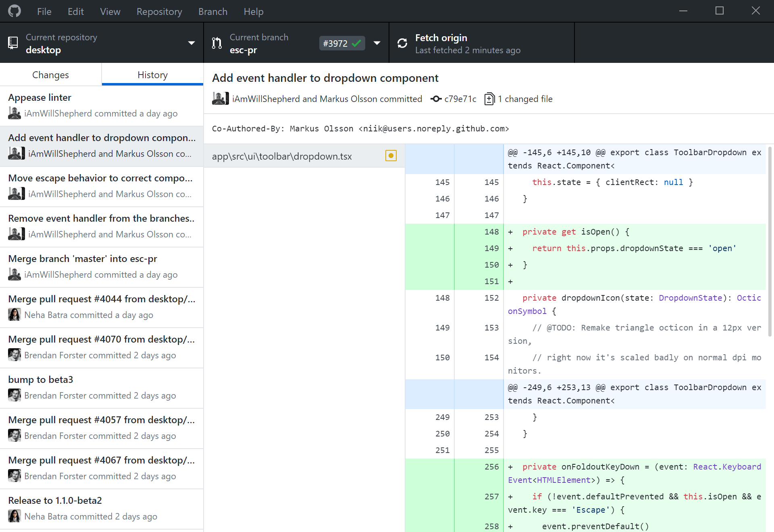Click the 1 changed file button
The height and width of the screenshot is (532, 774).
(517, 99)
